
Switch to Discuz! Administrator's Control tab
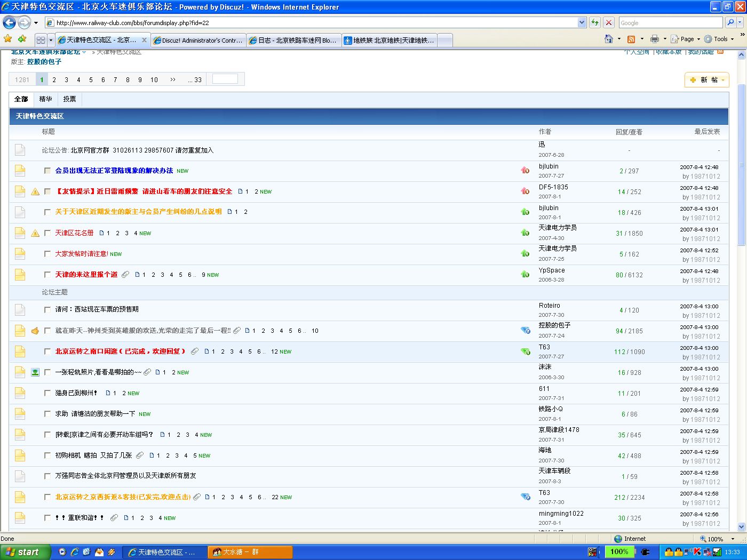pos(198,40)
